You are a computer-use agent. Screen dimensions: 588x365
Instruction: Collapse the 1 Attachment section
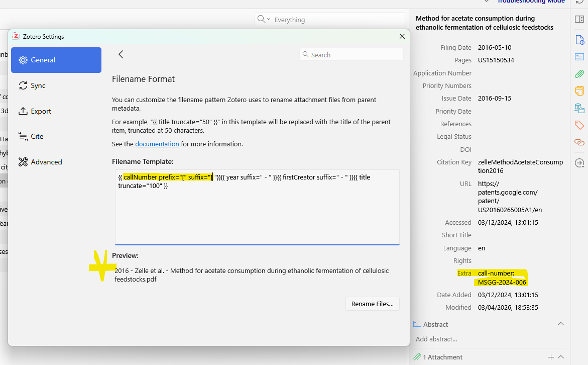(x=561, y=357)
